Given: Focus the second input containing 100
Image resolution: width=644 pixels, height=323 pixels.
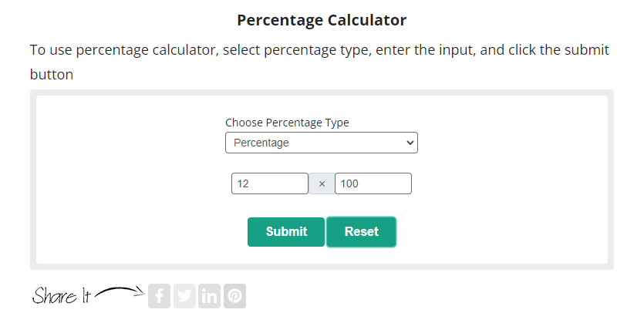Looking at the screenshot, I should coord(373,183).
